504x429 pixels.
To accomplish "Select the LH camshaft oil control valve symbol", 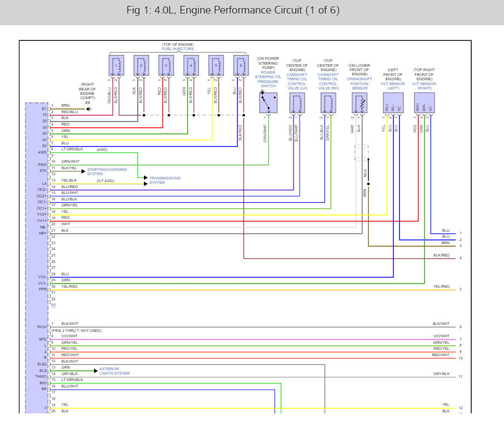I will click(x=298, y=103).
